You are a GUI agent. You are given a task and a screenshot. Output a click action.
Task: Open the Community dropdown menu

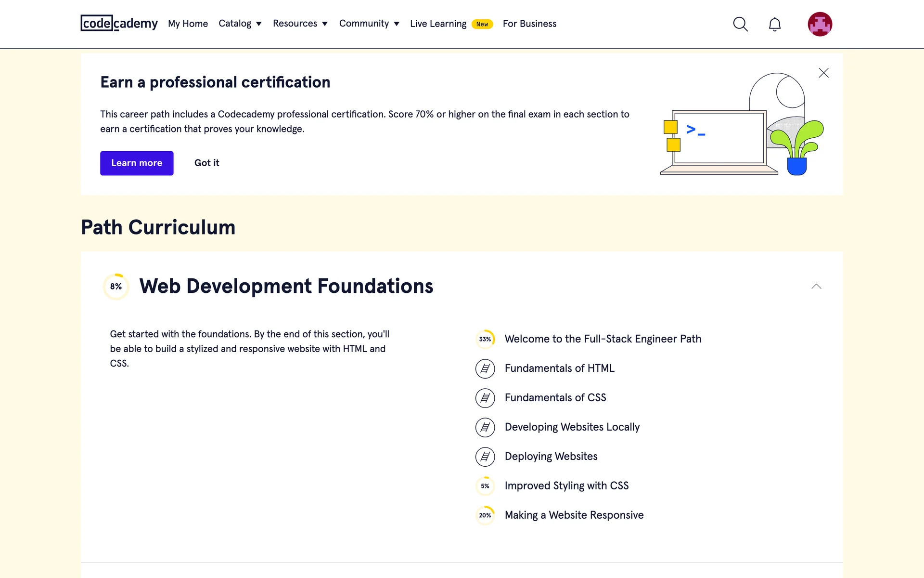[x=369, y=24]
